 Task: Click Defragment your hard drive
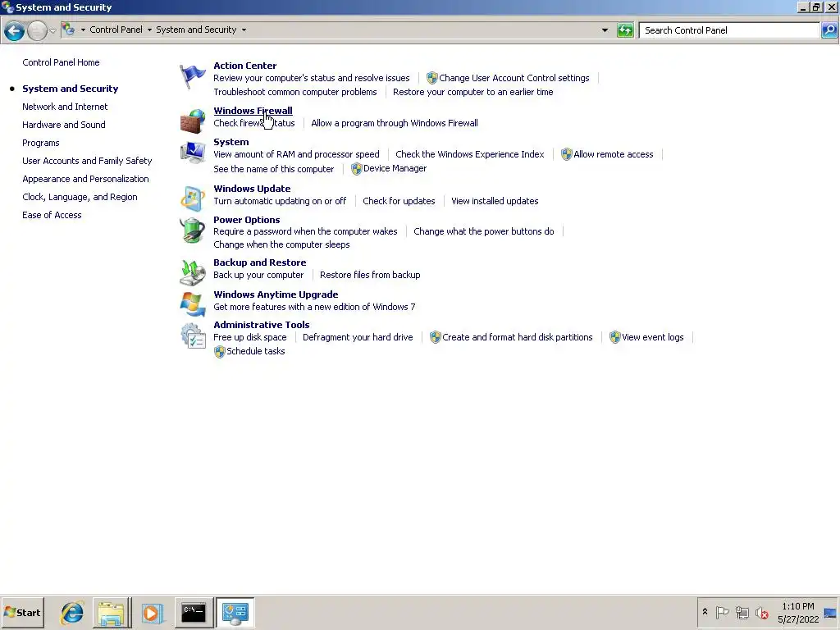click(x=358, y=337)
